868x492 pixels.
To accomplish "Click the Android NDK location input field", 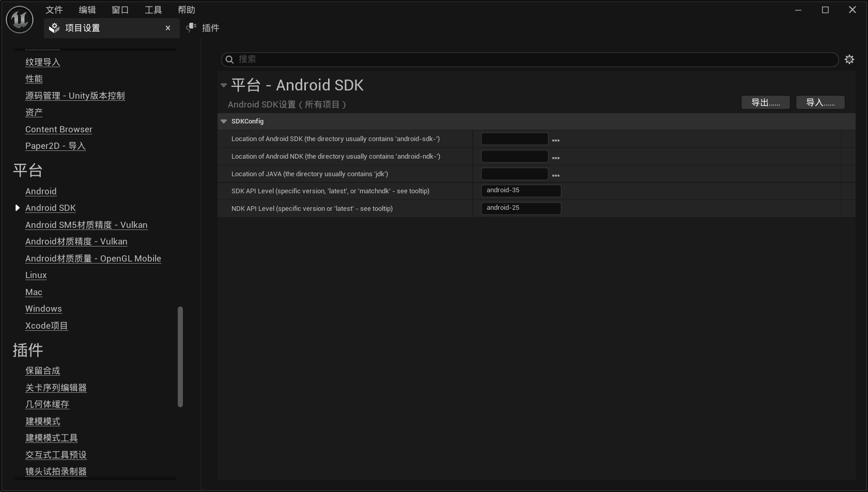I will [x=515, y=157].
